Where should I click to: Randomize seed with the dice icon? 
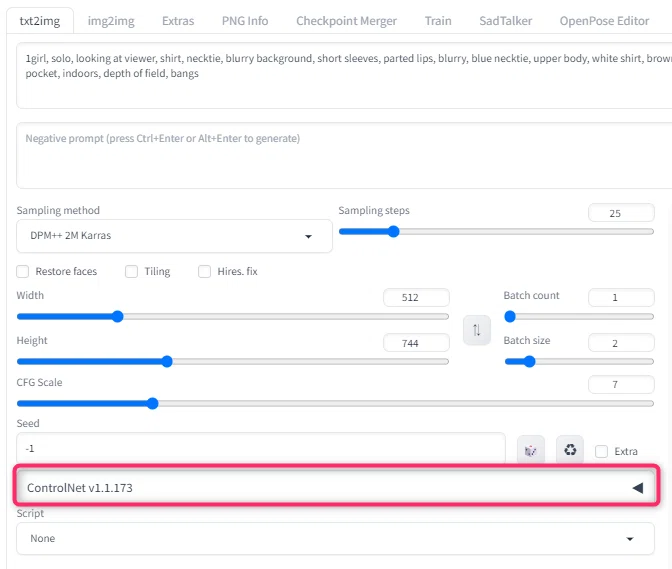pyautogui.click(x=531, y=450)
